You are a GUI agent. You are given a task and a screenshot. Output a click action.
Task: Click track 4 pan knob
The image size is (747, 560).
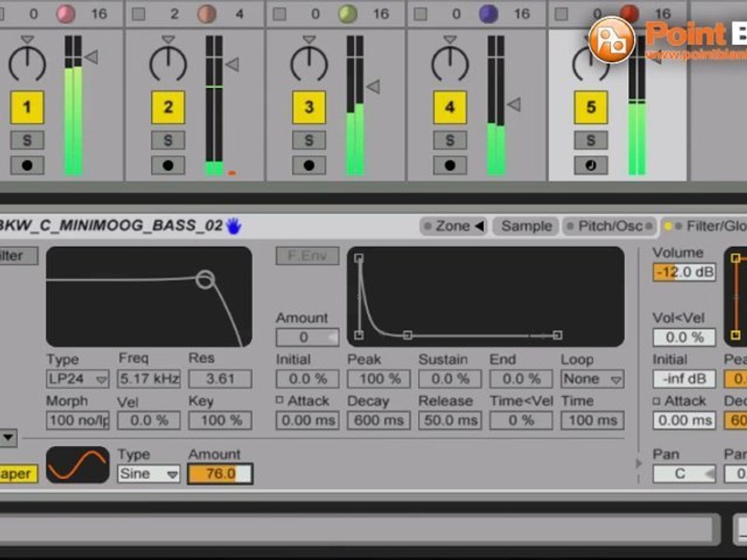[450, 64]
